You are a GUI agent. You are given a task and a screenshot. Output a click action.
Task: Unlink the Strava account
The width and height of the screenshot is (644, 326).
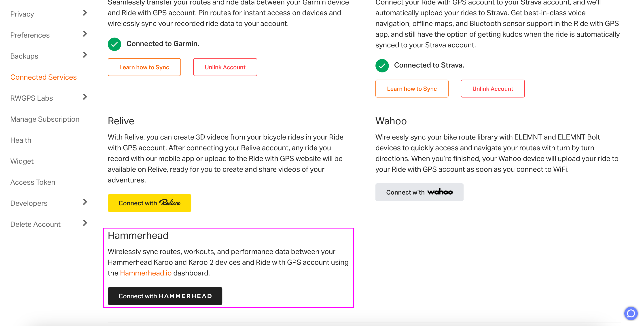tap(492, 89)
